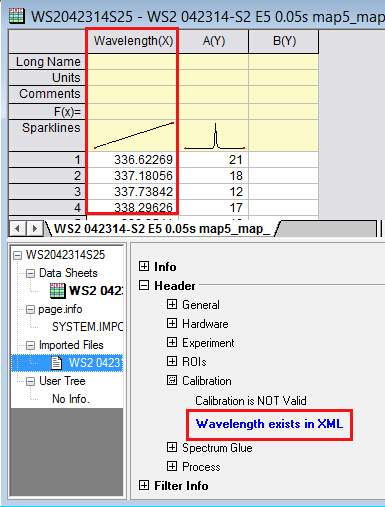Click the A(Y) column header
385x507 pixels.
point(214,41)
